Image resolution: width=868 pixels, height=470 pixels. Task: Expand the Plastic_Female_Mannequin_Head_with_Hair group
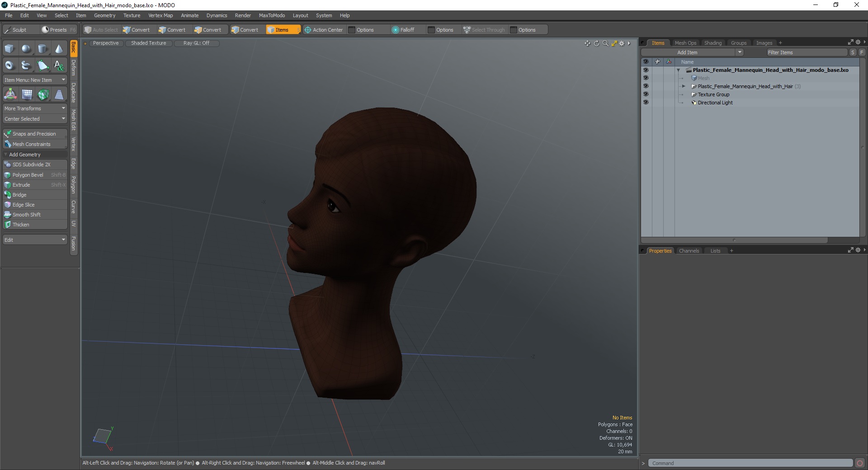(684, 86)
